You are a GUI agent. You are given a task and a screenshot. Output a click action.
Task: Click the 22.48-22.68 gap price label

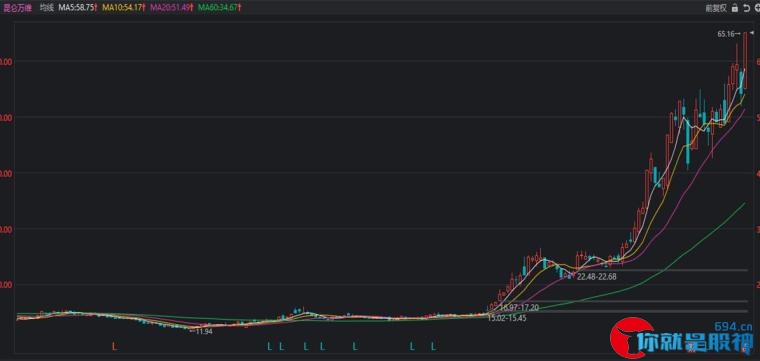coord(597,277)
